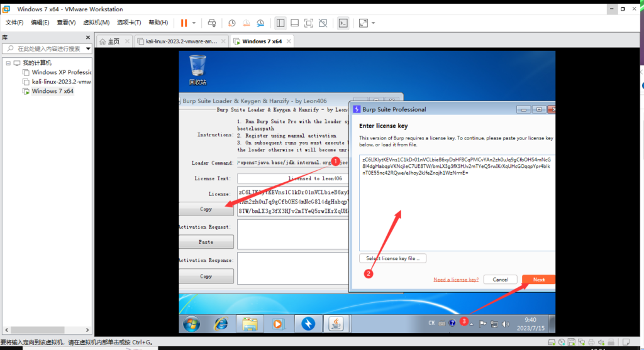This screenshot has width=644, height=350.
Task: Open the 文件(F) menu
Action: 14,23
